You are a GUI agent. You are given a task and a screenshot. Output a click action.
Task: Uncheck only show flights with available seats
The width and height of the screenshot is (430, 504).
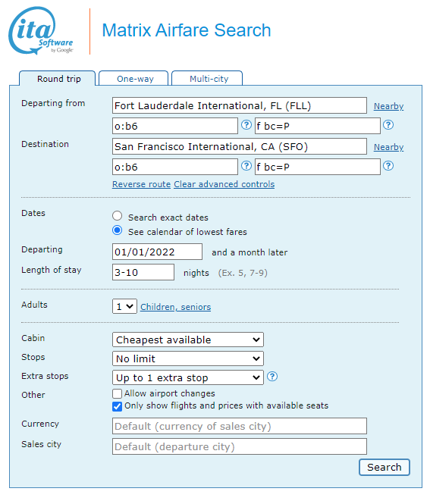[117, 406]
